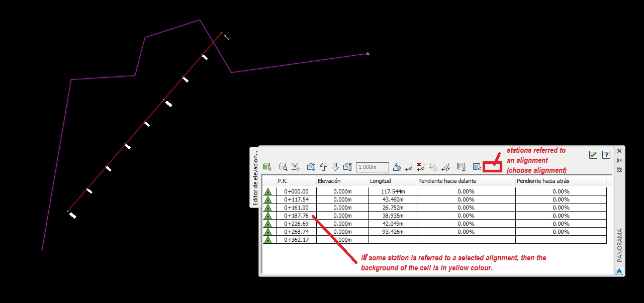Click the green check to apply changes
The height and width of the screenshot is (303, 644).
pyautogui.click(x=593, y=154)
